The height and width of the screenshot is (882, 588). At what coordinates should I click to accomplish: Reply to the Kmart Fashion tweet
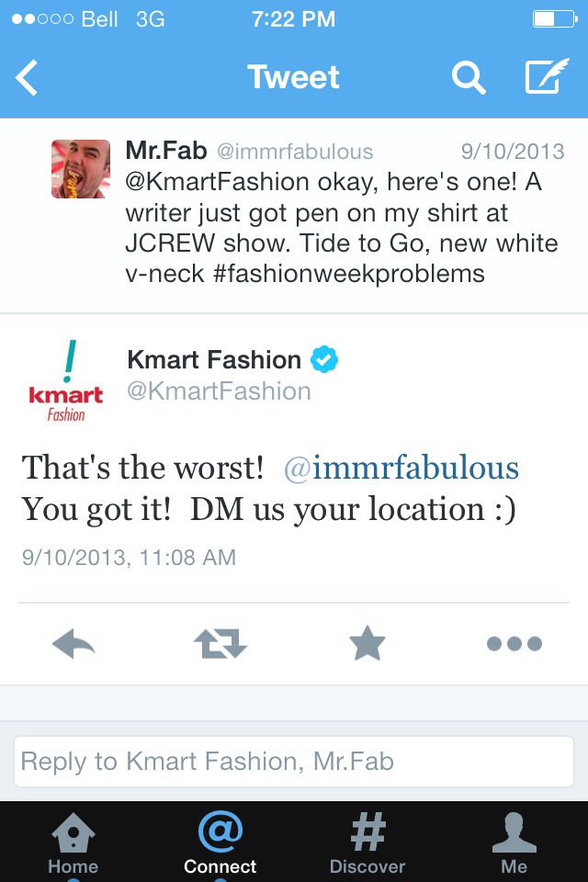[74, 644]
